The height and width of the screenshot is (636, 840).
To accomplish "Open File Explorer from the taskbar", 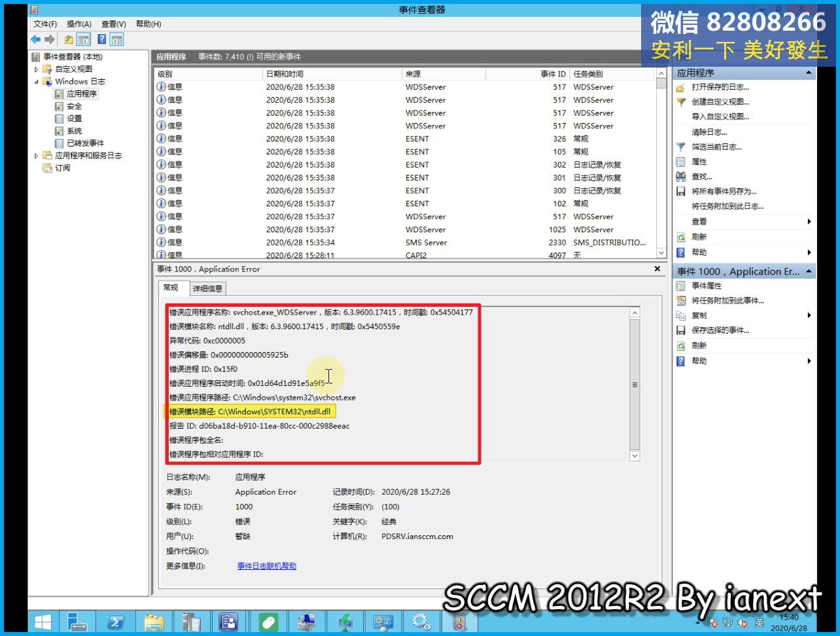I will tap(154, 622).
